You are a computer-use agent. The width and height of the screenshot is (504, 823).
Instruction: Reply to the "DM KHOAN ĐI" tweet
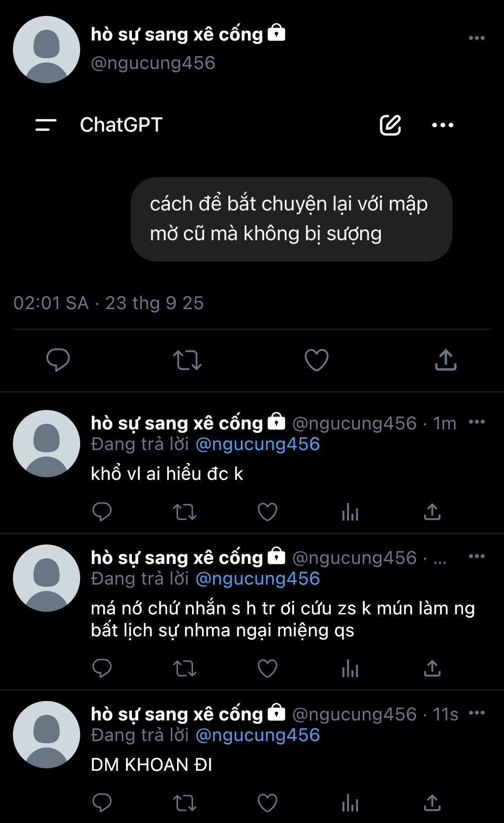(x=102, y=803)
